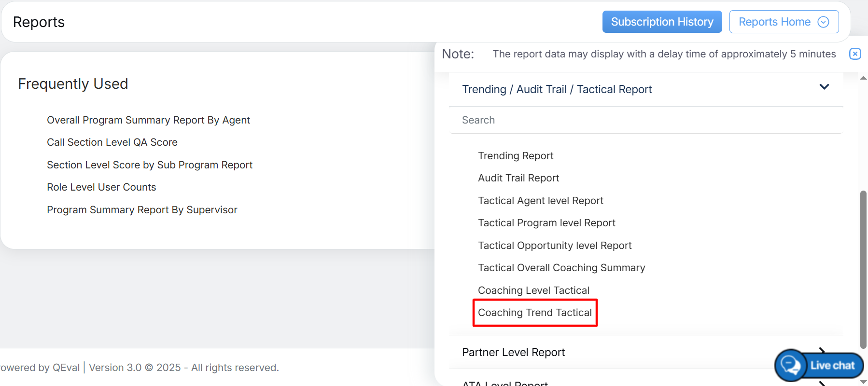Open Coaching Level Tactical report
This screenshot has width=868, height=386.
[x=533, y=290]
